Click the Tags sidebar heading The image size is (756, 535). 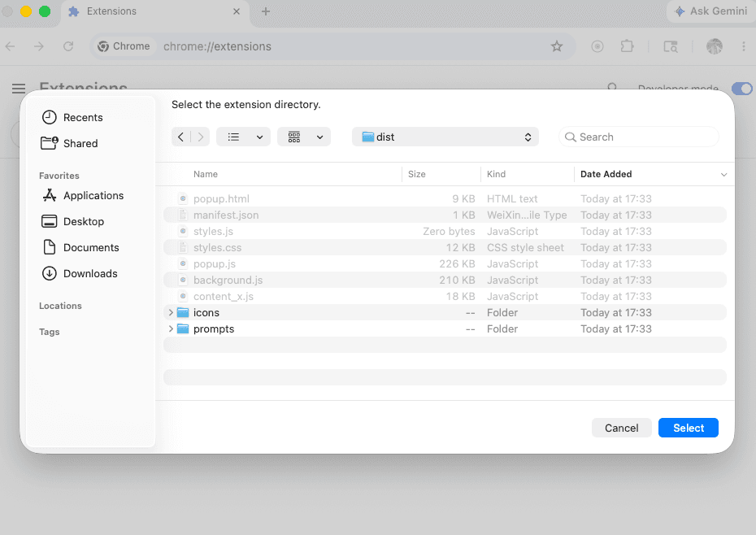coord(49,332)
